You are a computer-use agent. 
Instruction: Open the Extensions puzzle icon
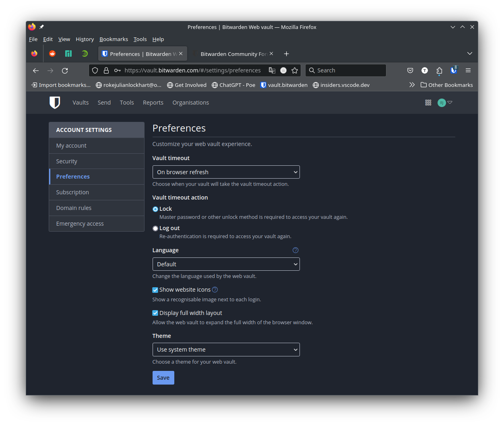pos(439,70)
